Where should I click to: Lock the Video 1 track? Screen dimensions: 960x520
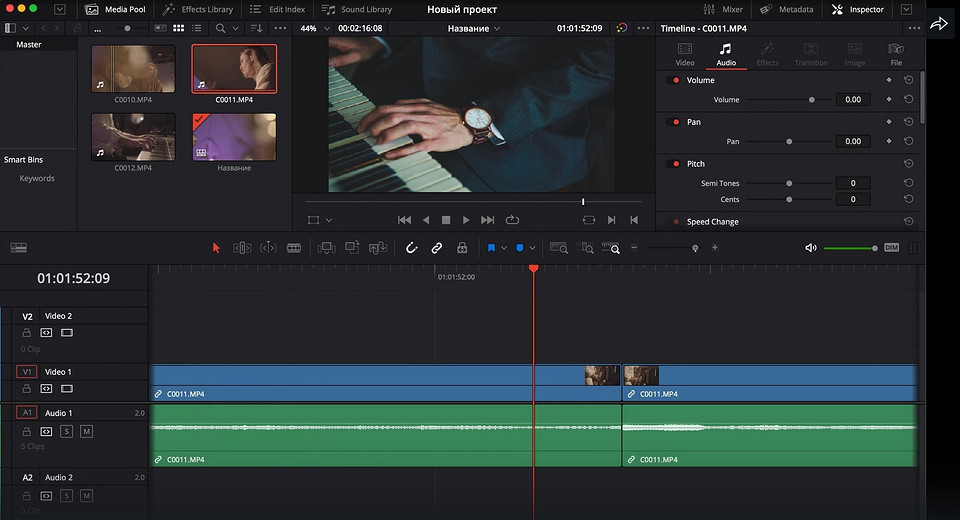[x=26, y=388]
